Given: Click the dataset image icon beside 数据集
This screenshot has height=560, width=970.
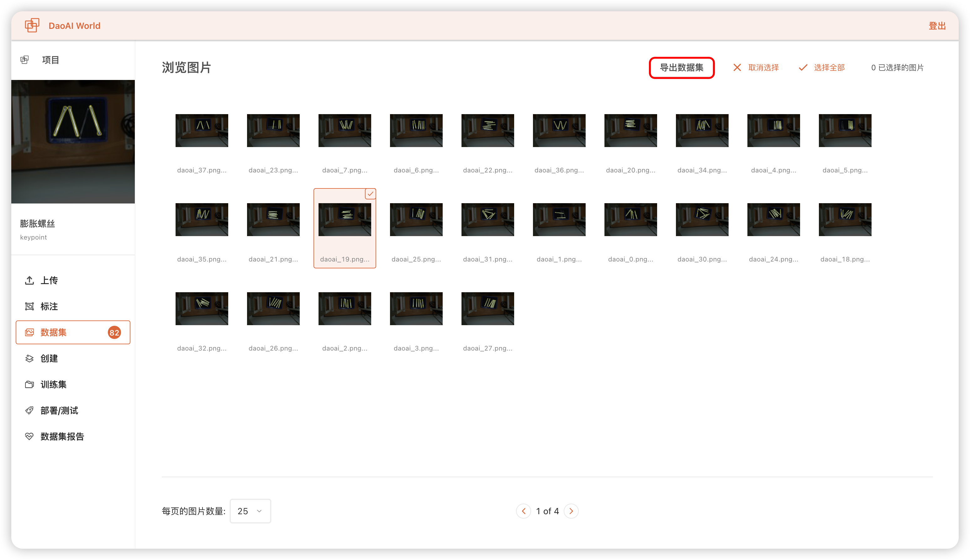Looking at the screenshot, I should (x=29, y=332).
